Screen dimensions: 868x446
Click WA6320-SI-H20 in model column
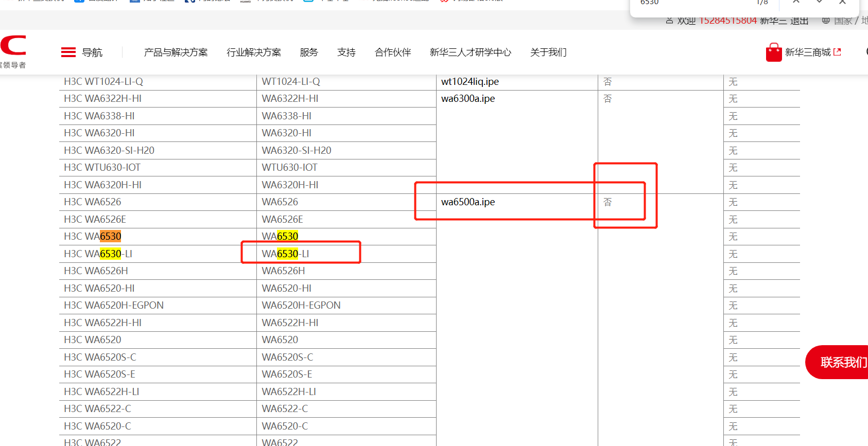pyautogui.click(x=297, y=151)
